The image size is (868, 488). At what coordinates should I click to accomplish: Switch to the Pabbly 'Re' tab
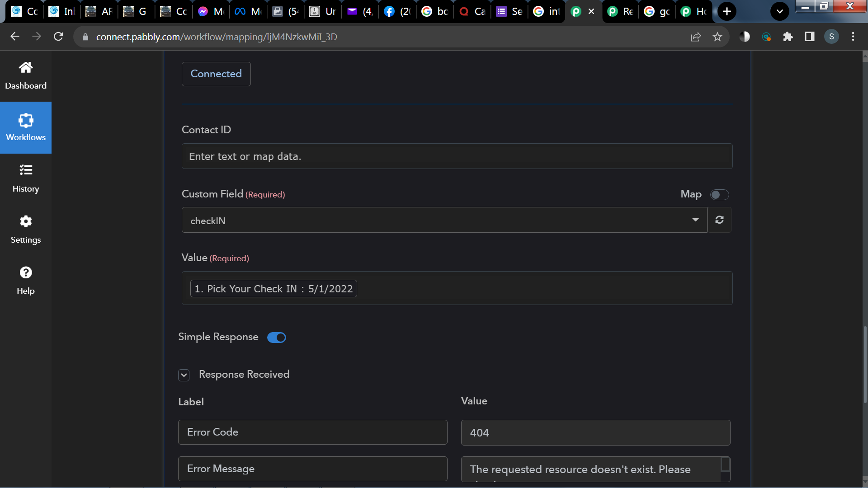point(621,11)
